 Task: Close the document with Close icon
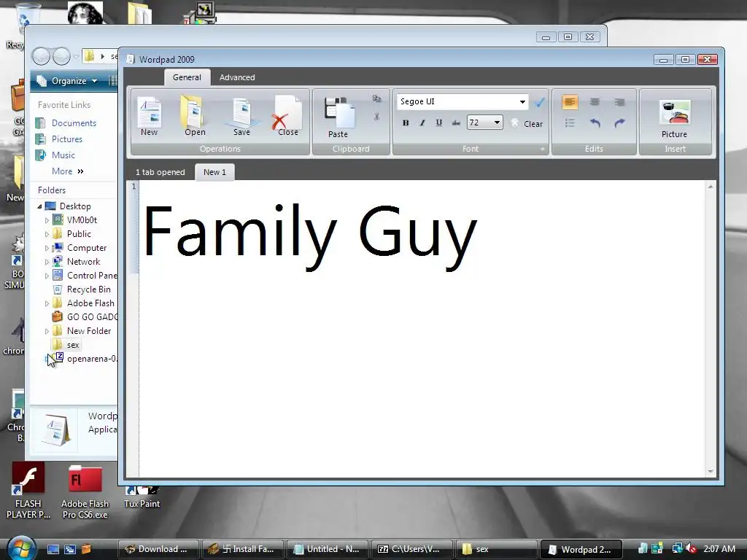tap(287, 116)
